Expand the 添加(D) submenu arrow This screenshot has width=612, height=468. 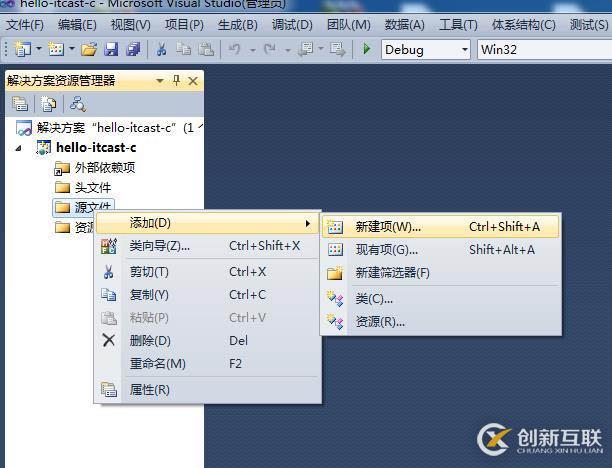[308, 224]
